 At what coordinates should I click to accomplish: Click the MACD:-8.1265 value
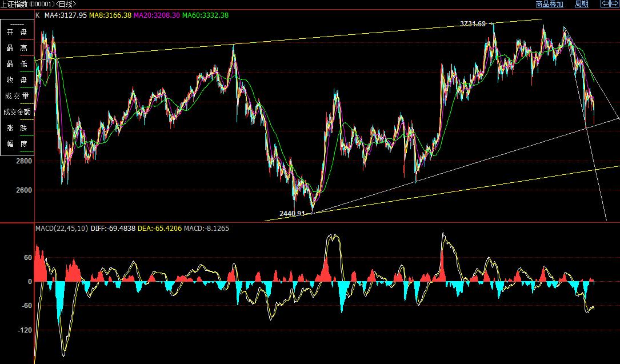pyautogui.click(x=206, y=229)
